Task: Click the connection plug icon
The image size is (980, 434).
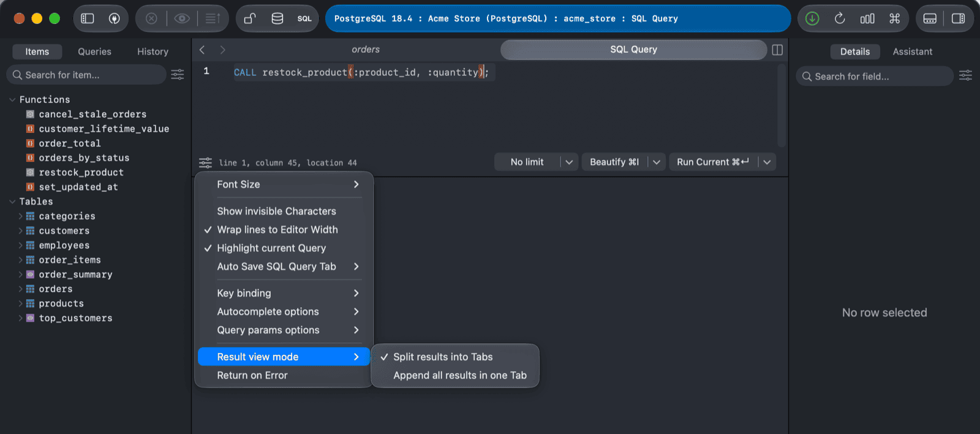Action: 114,18
